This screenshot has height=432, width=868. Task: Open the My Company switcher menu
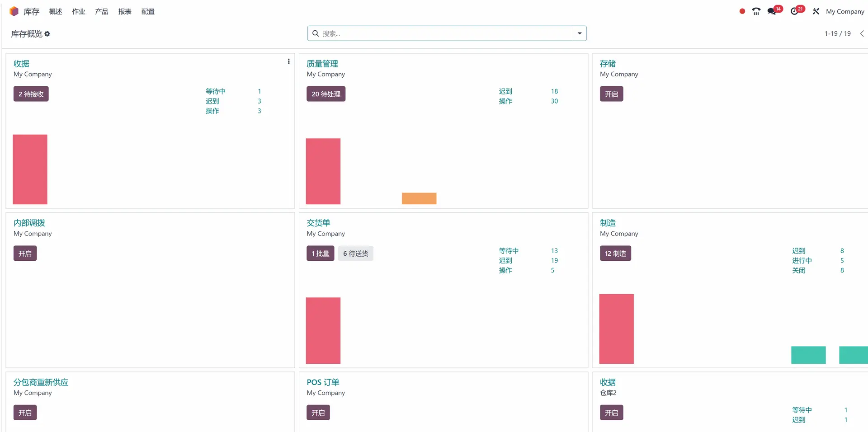click(x=844, y=11)
